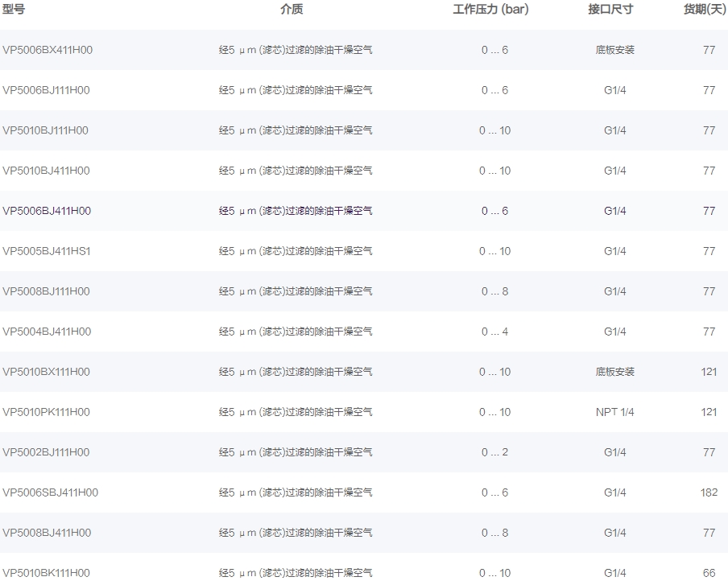
Task: Click the 接口尺寸 column header
Action: [610, 9]
